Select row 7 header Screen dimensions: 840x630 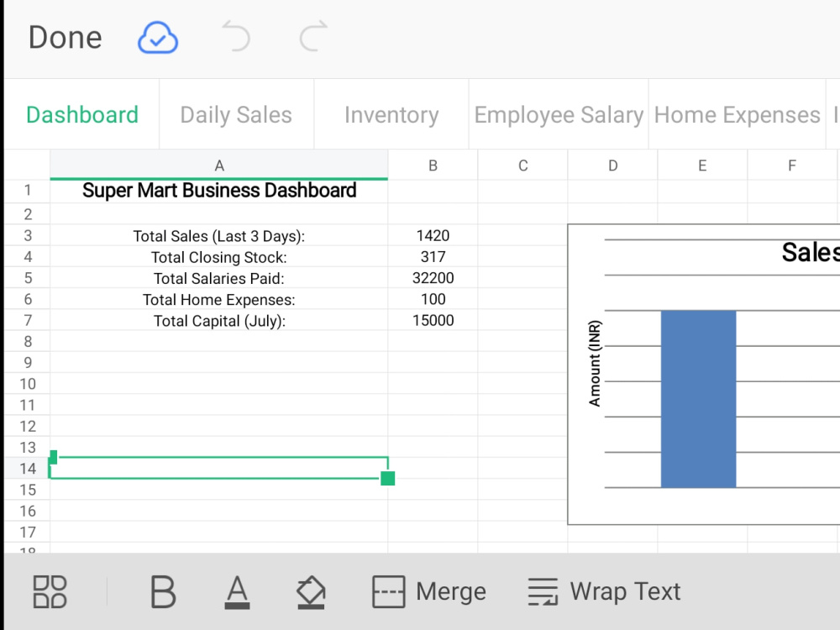coord(28,320)
